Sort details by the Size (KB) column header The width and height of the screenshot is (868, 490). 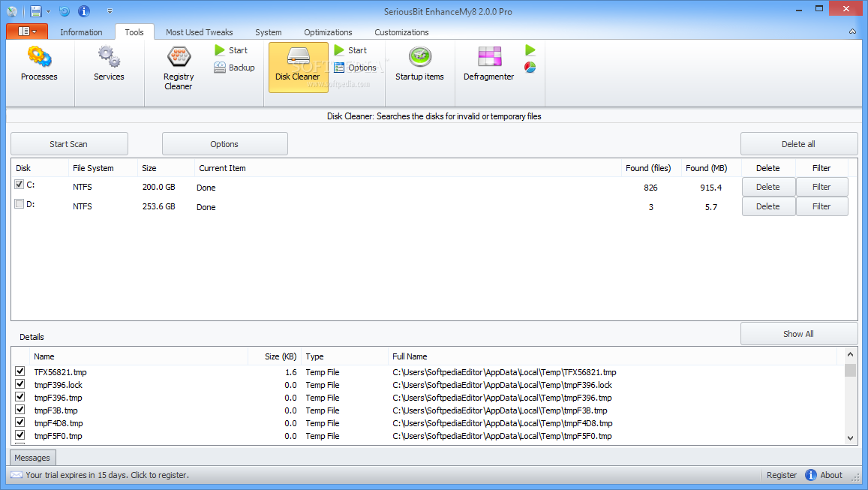point(274,356)
